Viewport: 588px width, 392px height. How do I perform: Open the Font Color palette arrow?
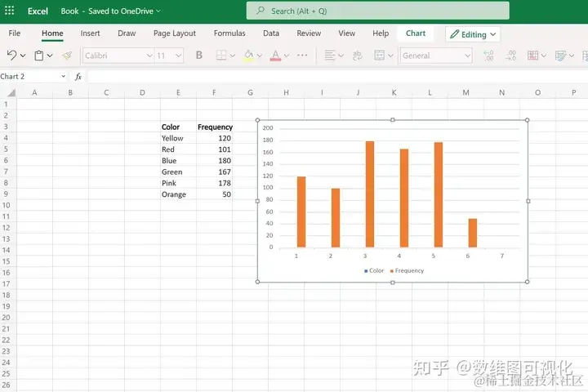click(287, 56)
